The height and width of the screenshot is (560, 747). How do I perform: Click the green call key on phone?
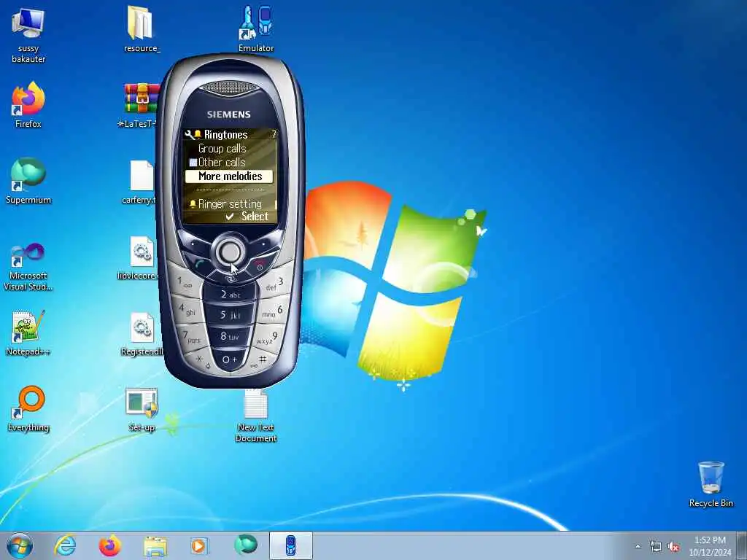click(x=198, y=263)
